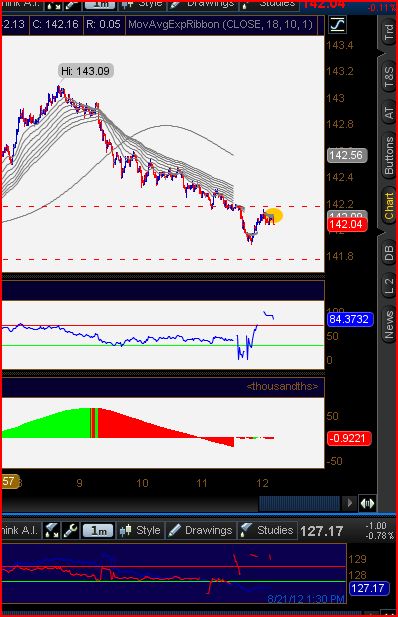
Task: Change the 1m timeframe in lower toolbar
Action: click(98, 531)
